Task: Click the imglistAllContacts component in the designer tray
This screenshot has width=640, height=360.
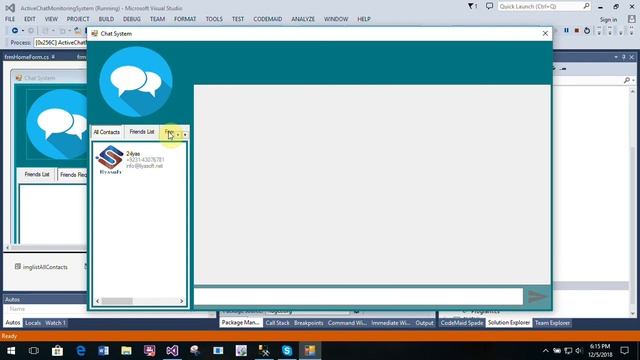Action: (x=41, y=267)
